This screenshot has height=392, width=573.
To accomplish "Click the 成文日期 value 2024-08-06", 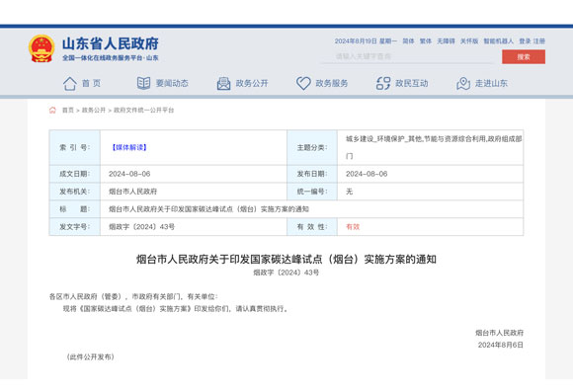I will 129,174.
